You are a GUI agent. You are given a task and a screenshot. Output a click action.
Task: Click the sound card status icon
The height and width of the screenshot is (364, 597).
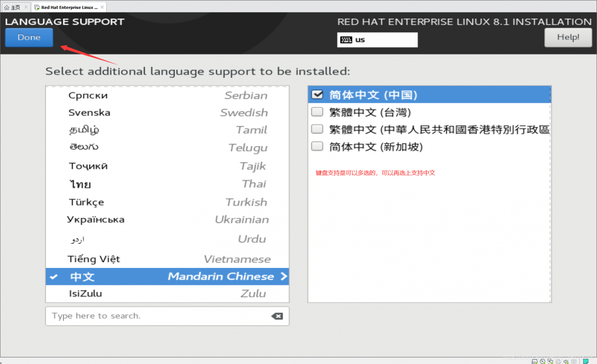[566, 361]
